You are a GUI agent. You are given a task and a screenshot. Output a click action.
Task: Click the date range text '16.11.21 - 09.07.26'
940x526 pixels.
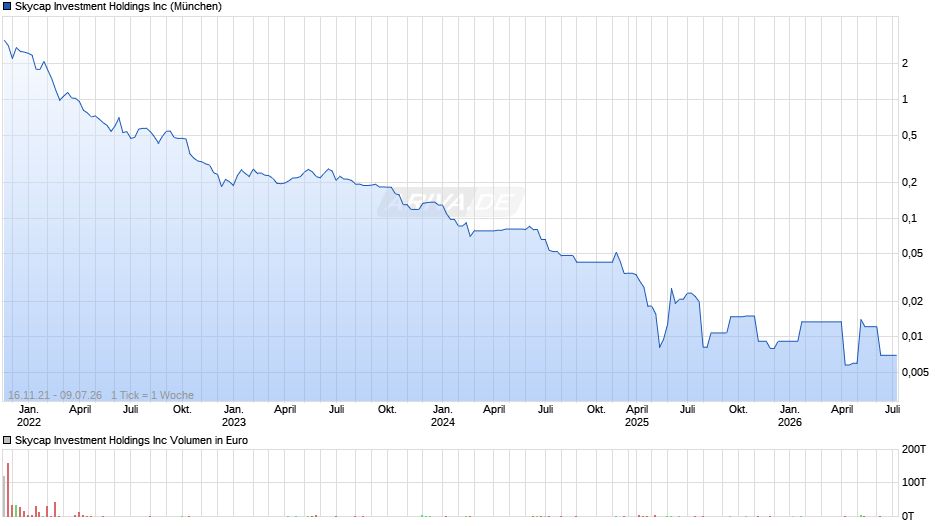point(55,395)
